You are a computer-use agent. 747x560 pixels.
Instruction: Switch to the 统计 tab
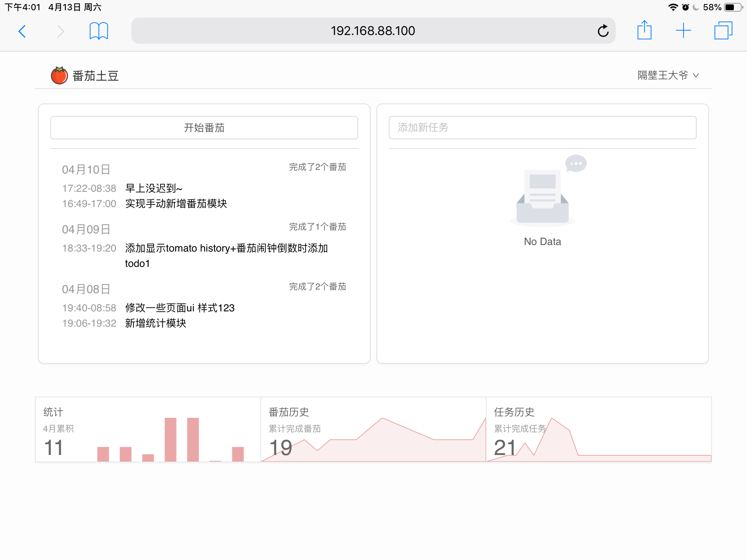[148, 429]
